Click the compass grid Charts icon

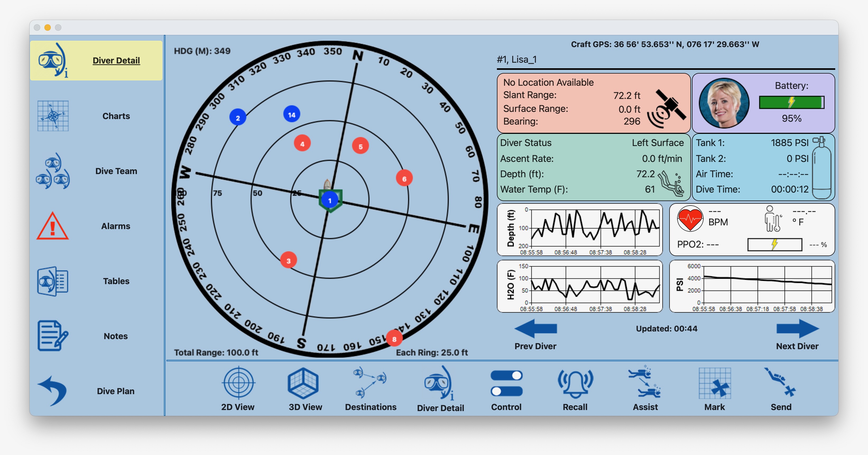[x=53, y=116]
